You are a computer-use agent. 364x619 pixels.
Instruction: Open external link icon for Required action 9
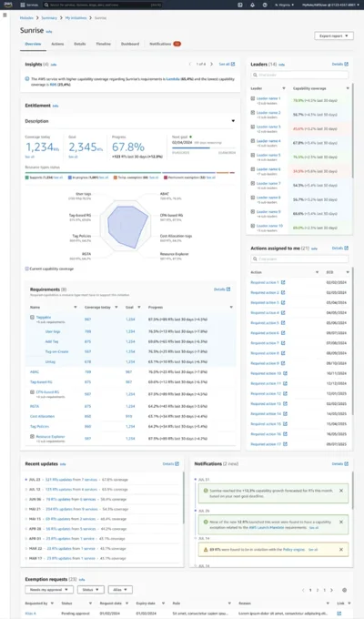pyautogui.click(x=283, y=363)
